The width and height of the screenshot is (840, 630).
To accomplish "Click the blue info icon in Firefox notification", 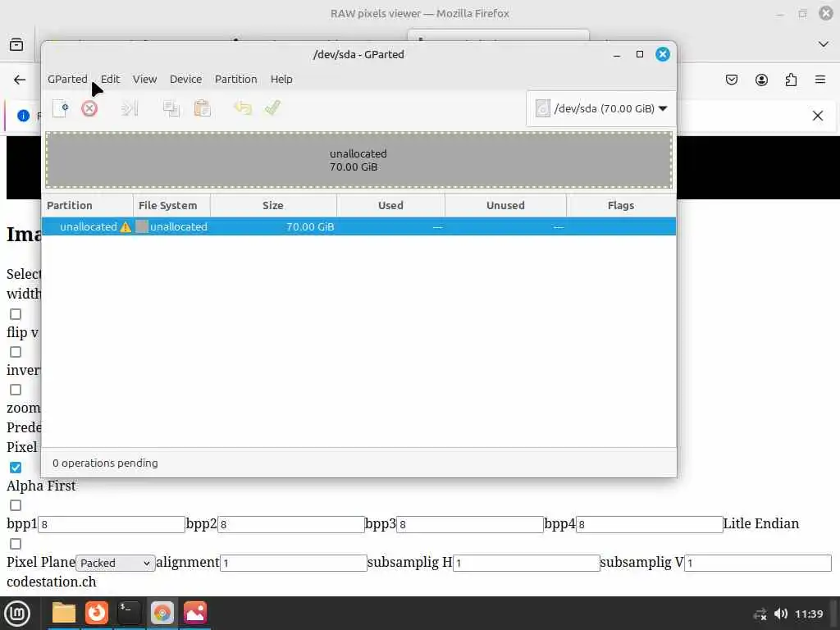I will pyautogui.click(x=23, y=115).
